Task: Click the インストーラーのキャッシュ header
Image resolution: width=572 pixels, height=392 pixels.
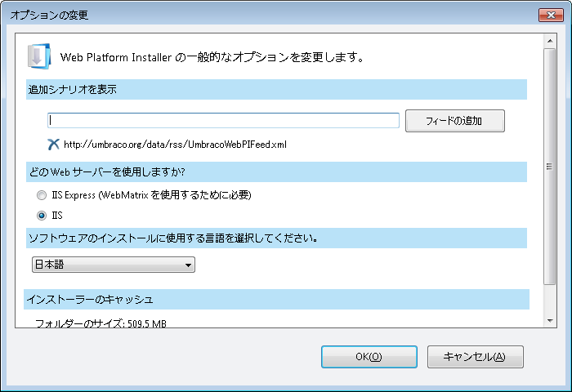Action: (x=276, y=300)
